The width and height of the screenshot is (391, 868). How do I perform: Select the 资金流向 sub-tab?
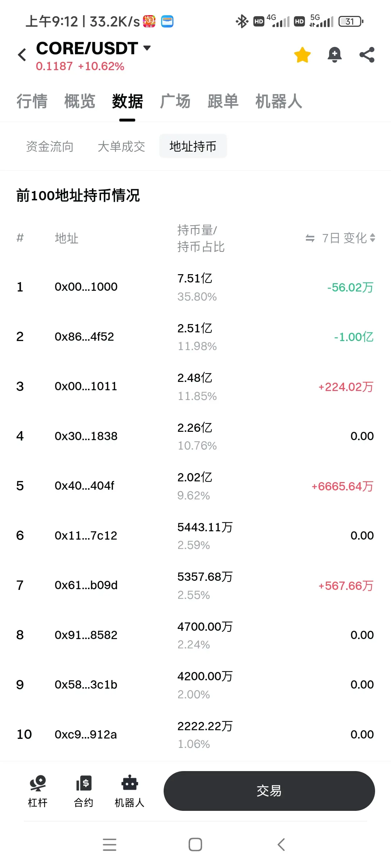click(x=50, y=146)
